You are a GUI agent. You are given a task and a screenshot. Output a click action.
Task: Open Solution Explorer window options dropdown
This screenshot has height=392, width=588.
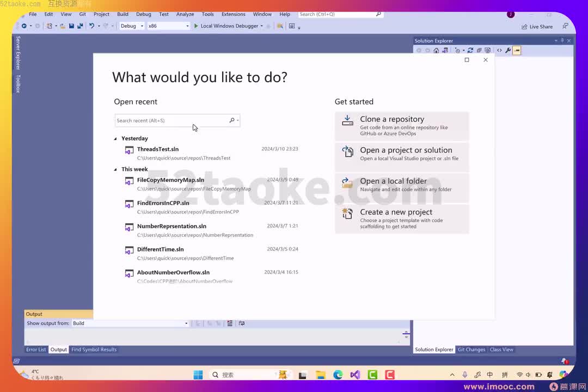click(556, 40)
